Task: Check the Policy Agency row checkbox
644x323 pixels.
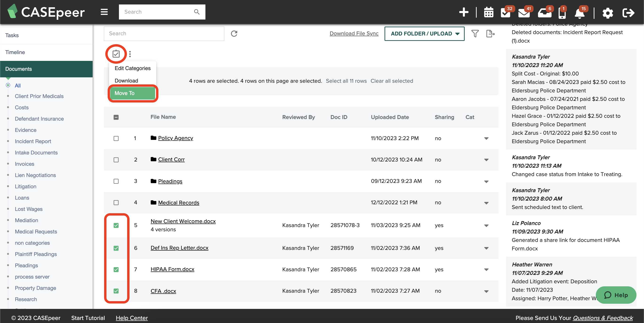Action: tap(116, 138)
